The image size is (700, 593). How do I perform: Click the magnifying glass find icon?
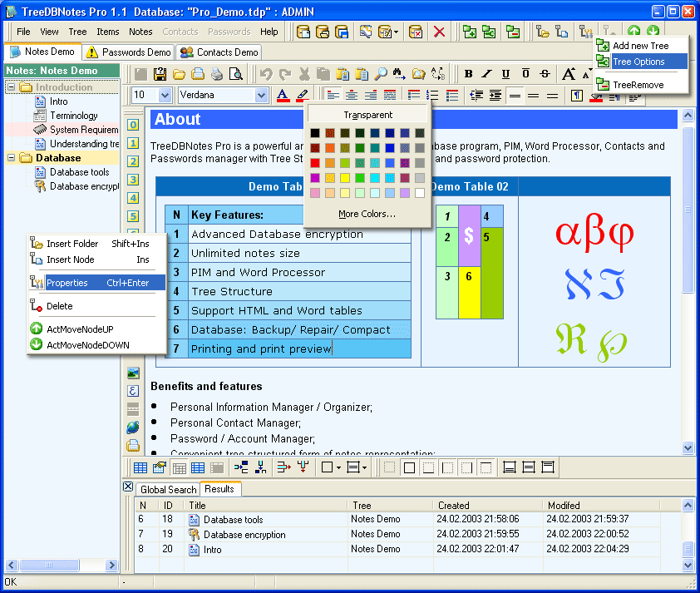click(x=381, y=74)
